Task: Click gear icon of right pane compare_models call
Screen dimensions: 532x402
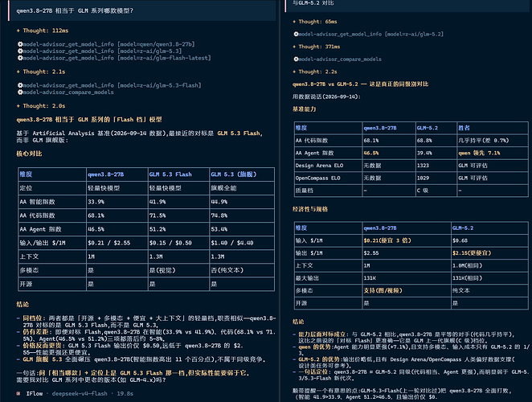Action: (296, 59)
